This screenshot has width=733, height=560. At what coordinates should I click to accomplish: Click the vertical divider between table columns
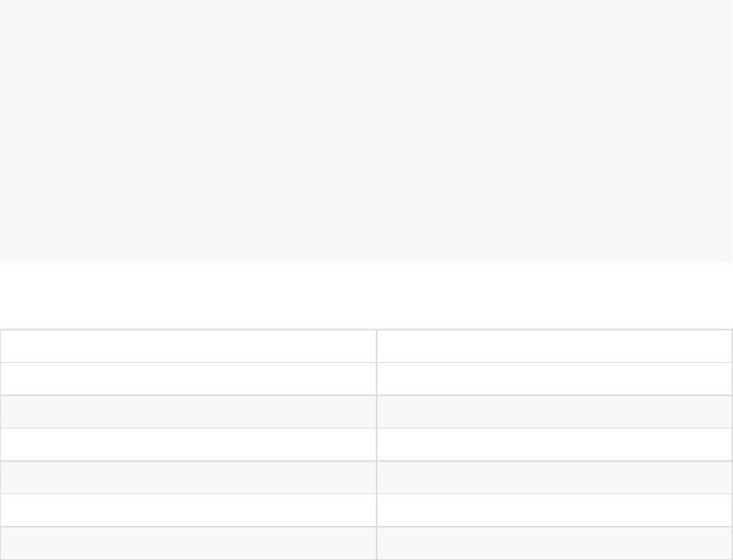[377, 444]
